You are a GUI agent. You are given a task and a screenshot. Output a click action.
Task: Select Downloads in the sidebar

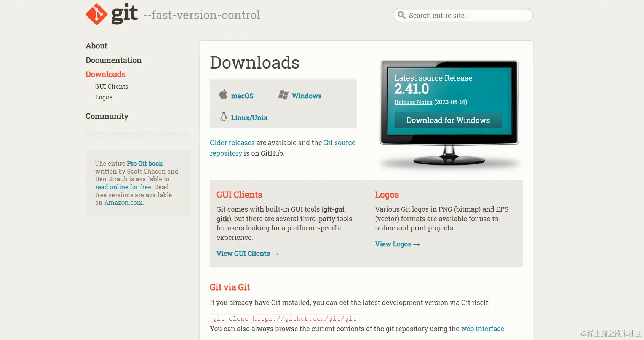click(x=105, y=74)
